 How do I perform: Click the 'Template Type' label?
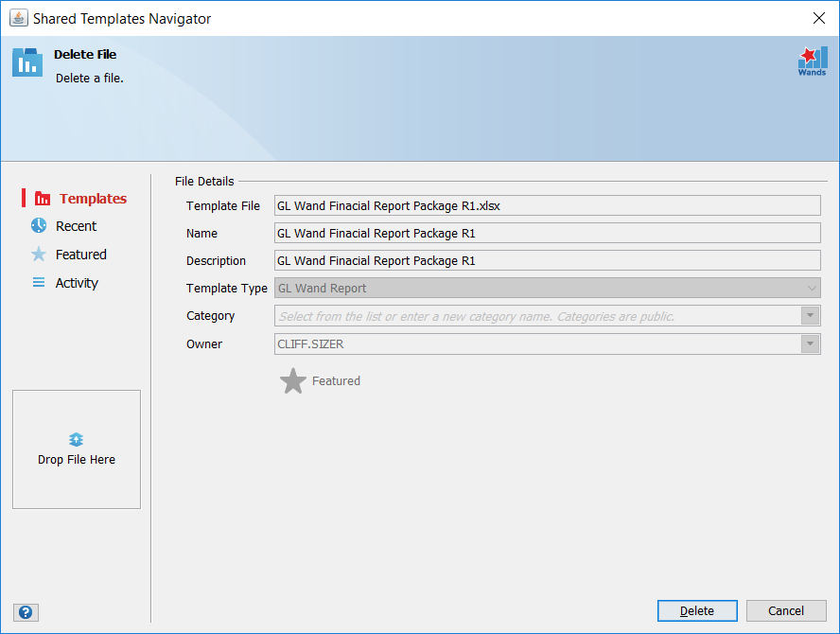tap(227, 289)
